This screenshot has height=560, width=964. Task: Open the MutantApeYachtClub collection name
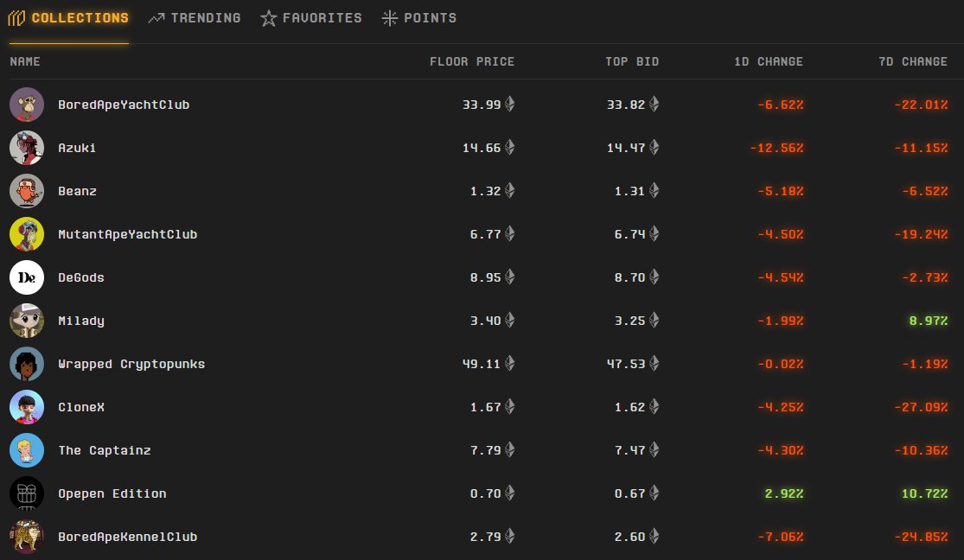click(127, 234)
